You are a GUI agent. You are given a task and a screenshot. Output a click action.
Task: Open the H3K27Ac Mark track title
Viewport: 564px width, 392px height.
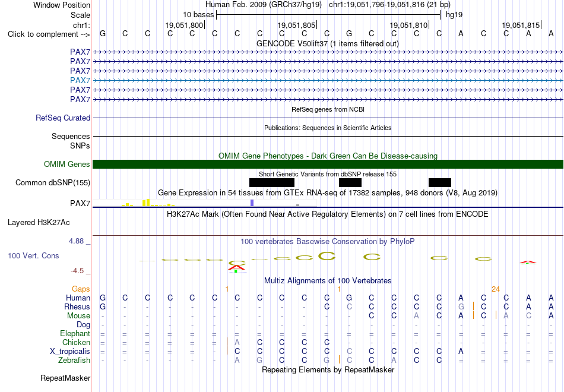pyautogui.click(x=328, y=214)
